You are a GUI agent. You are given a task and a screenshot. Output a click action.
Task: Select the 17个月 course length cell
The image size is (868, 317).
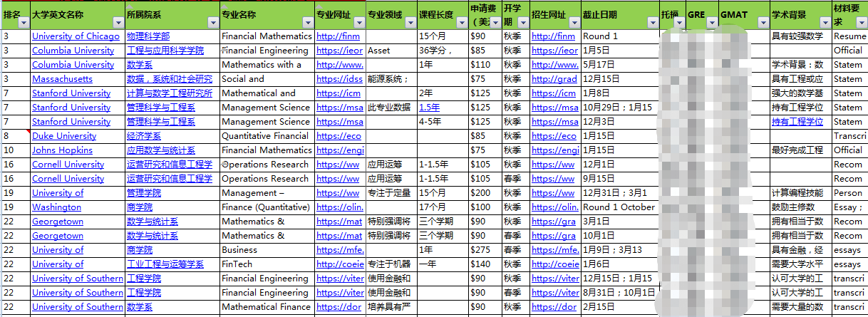442,207
